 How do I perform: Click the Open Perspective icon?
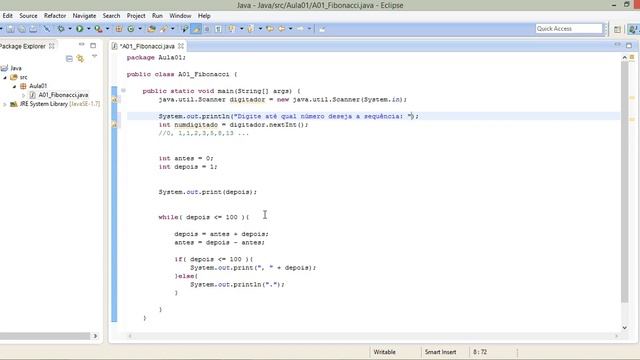point(617,29)
